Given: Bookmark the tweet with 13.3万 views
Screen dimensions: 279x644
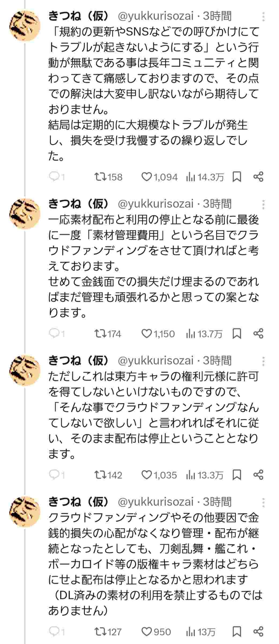Looking at the screenshot, I should pyautogui.click(x=237, y=475).
